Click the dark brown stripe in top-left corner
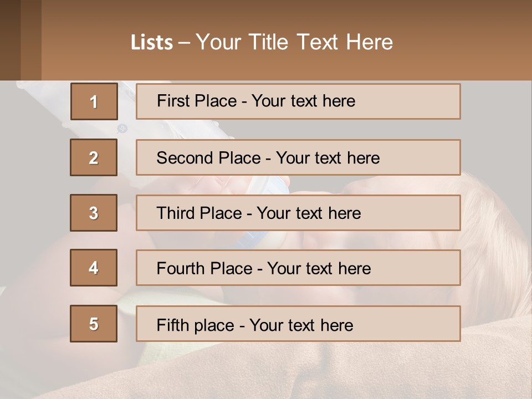This screenshot has height=399, width=532. pos(11,40)
